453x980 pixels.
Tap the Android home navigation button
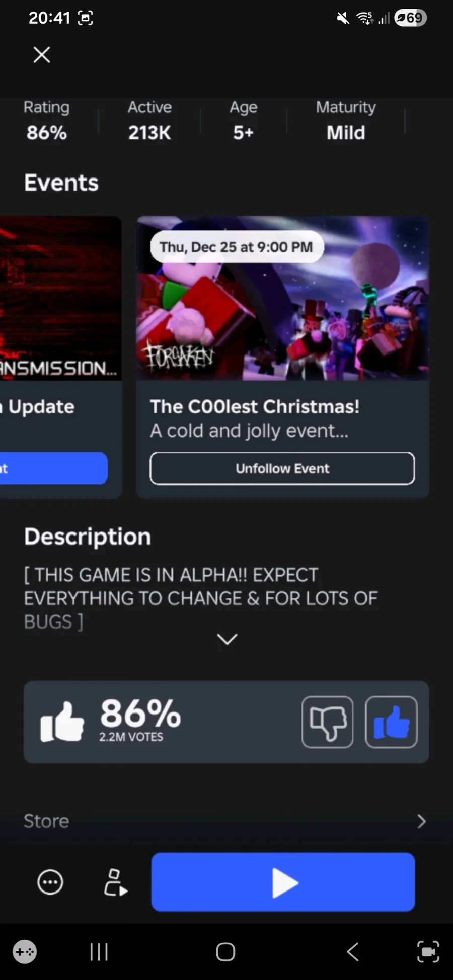tap(225, 952)
